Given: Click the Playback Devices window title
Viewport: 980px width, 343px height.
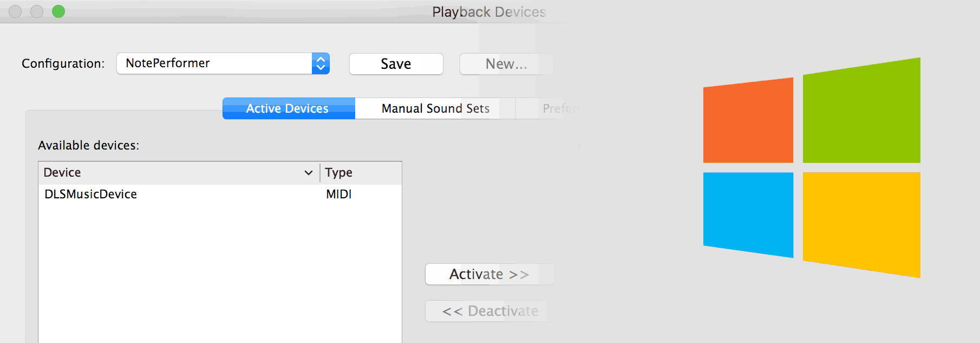Looking at the screenshot, I should [489, 12].
